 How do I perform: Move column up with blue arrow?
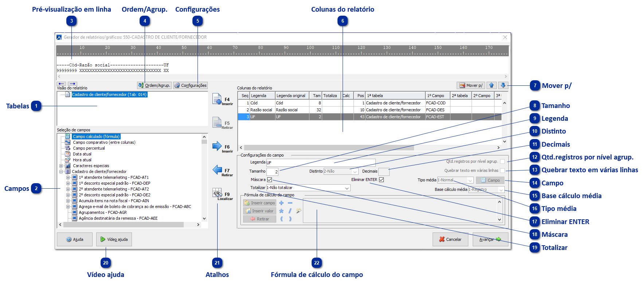coord(491,85)
